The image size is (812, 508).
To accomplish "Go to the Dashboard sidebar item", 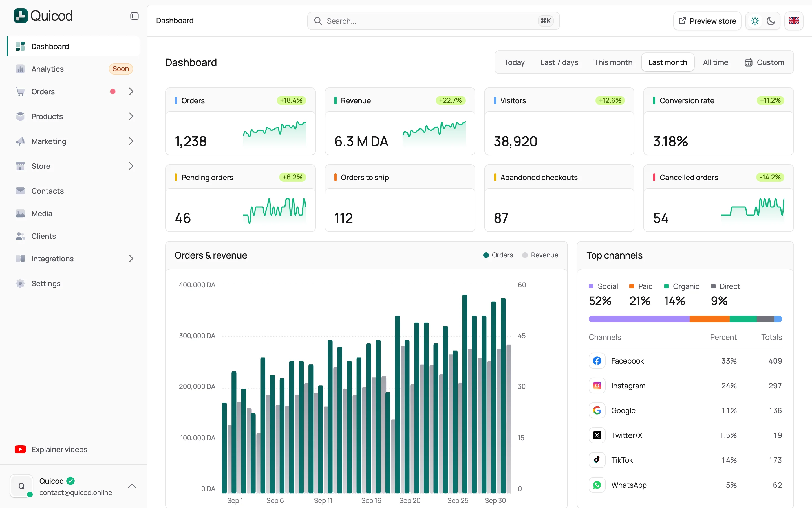I will [73, 46].
